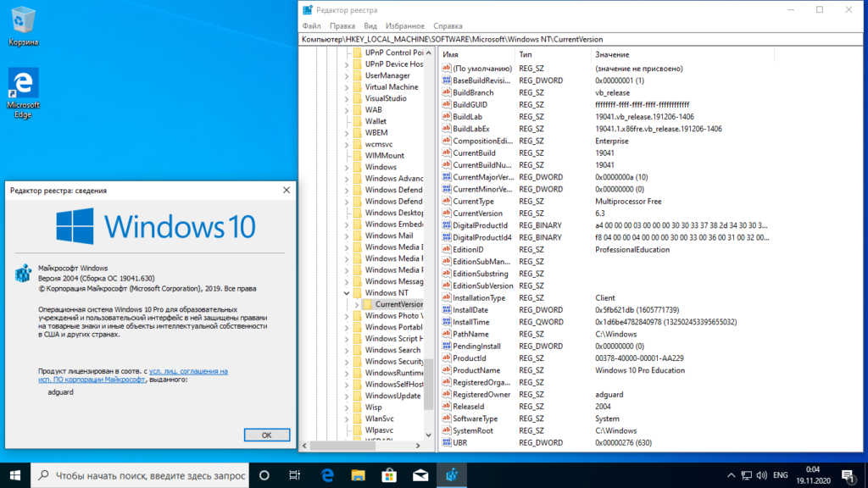Open the Избранное menu

[x=404, y=26]
